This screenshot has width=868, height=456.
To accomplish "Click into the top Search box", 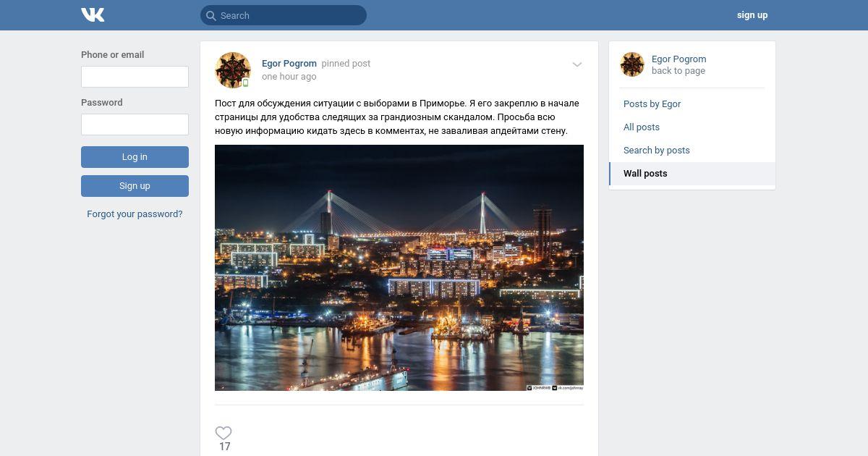I will click(284, 15).
